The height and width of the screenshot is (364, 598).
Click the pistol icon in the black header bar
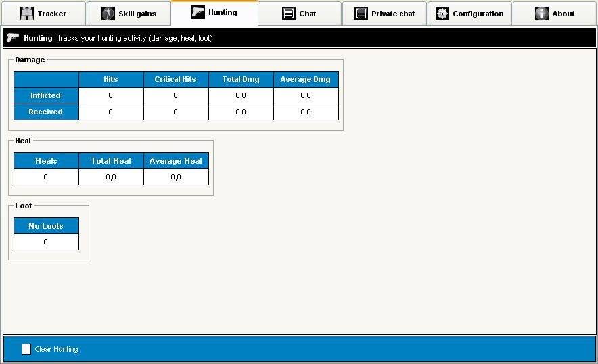13,38
